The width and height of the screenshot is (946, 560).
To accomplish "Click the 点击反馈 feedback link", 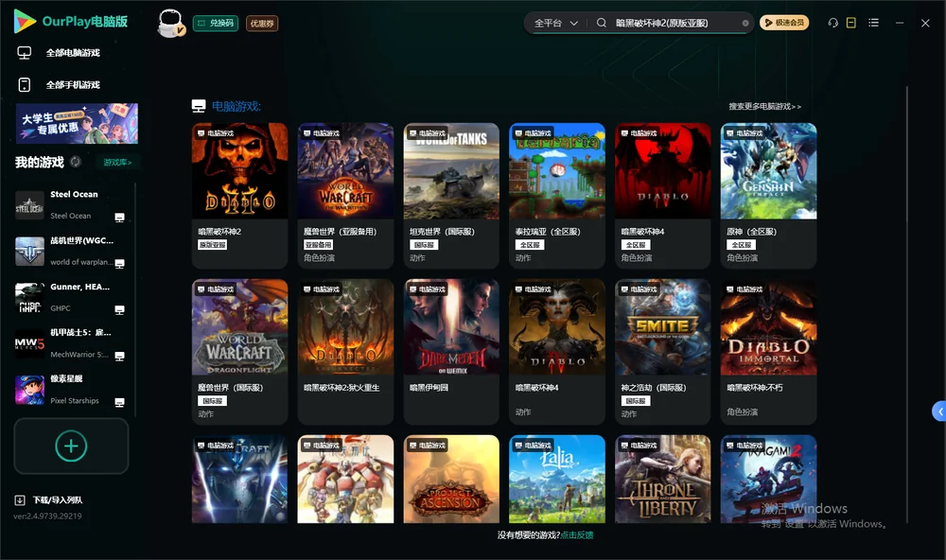I will pos(577,534).
